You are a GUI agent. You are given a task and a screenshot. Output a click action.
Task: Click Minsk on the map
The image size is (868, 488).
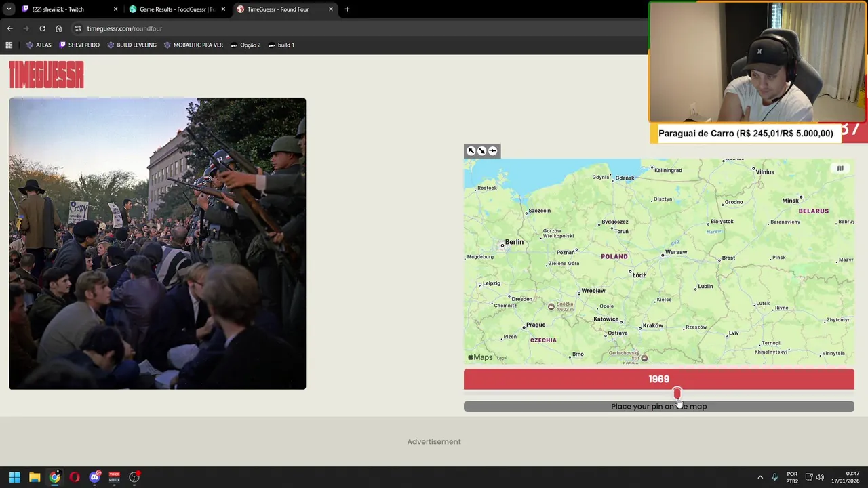pos(791,201)
